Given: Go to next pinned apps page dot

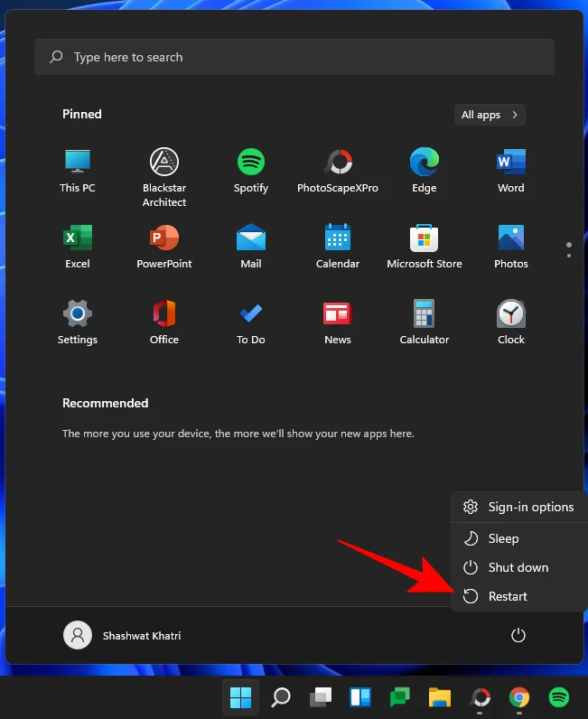Looking at the screenshot, I should pyautogui.click(x=569, y=256).
